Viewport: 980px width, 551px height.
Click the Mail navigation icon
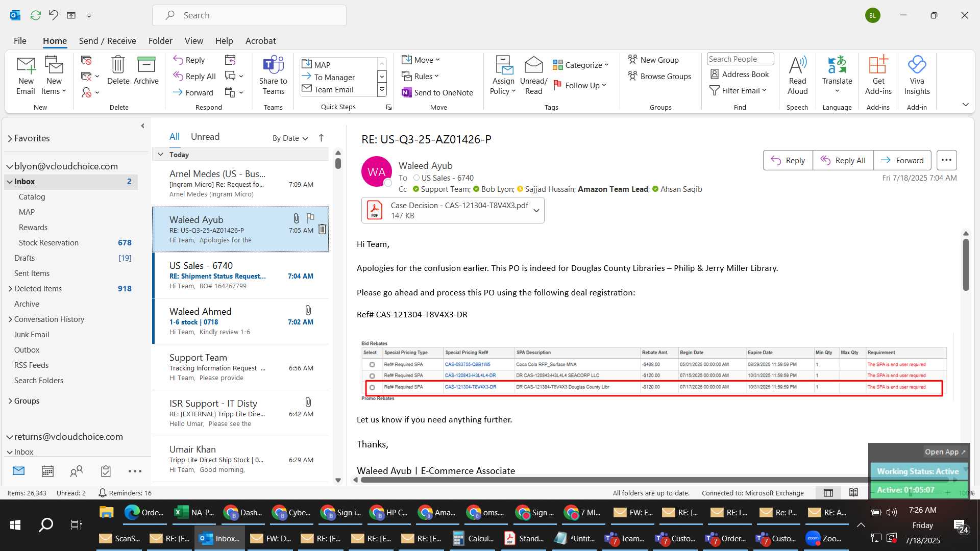point(18,471)
